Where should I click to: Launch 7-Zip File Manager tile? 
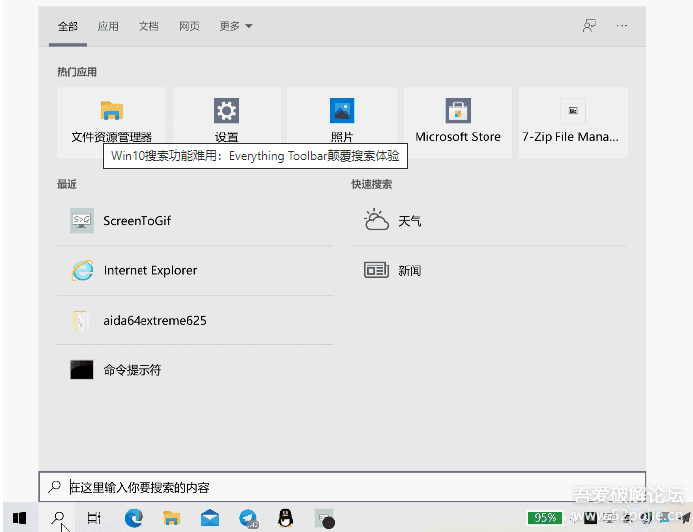[x=572, y=120]
